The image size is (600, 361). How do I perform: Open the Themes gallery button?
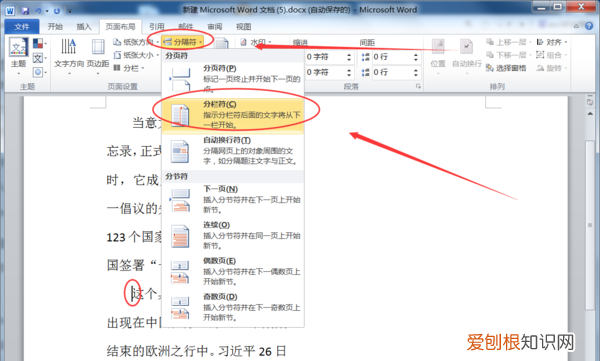pos(18,57)
